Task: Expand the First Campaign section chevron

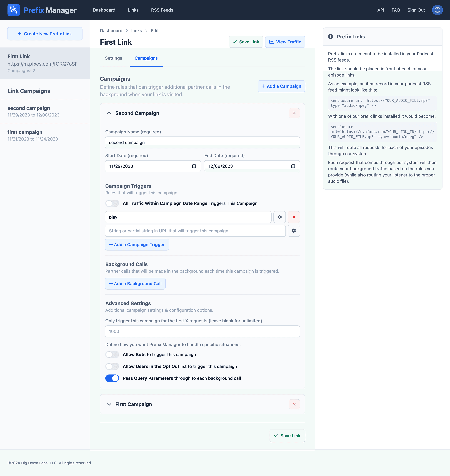Action: pyautogui.click(x=109, y=404)
